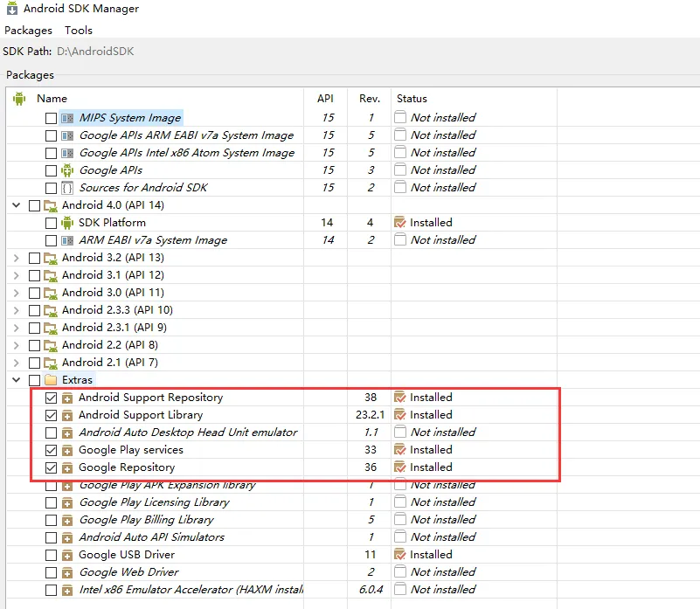
Task: Sort by the Status column header
Action: tap(412, 98)
